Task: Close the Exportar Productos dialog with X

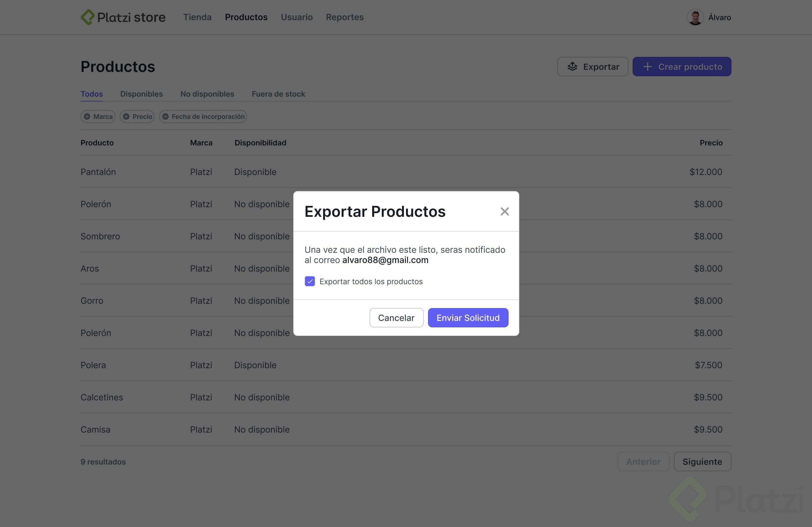Action: (x=505, y=211)
